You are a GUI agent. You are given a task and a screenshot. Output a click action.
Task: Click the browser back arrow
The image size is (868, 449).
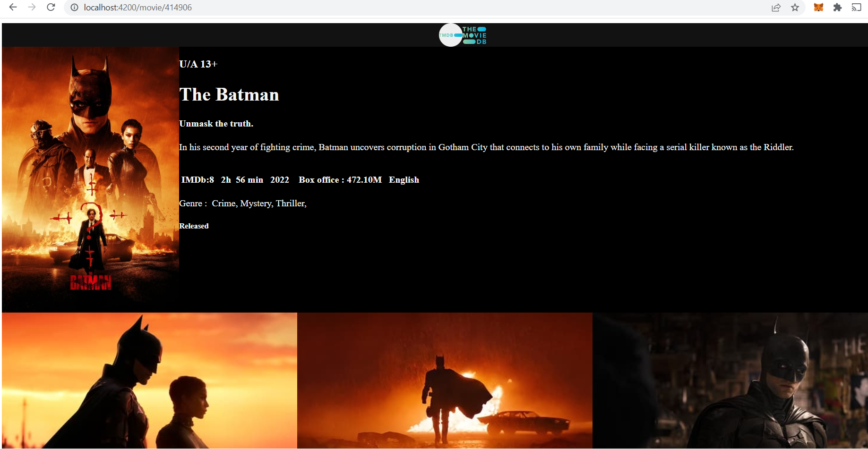pos(13,8)
